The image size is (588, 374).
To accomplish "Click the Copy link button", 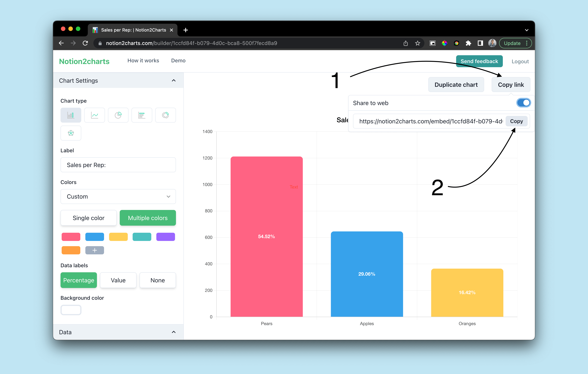I will click(x=510, y=84).
